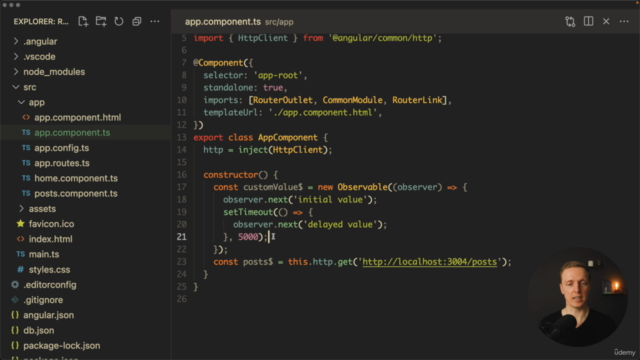640x360 pixels.
Task: Open .editorconfig file
Action: tap(49, 285)
